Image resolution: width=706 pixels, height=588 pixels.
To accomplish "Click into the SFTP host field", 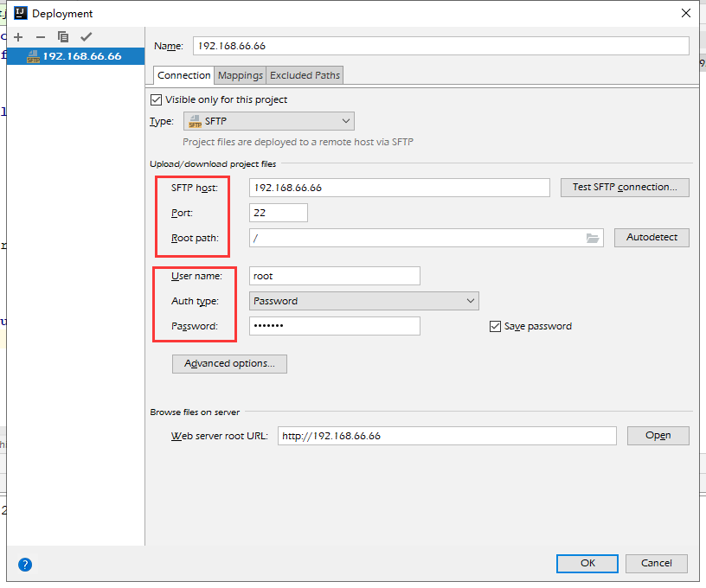I will pos(399,188).
